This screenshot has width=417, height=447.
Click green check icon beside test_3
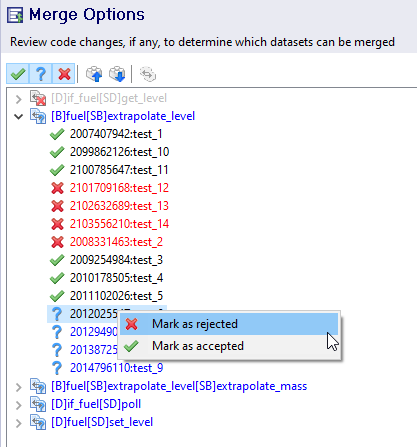[57, 260]
